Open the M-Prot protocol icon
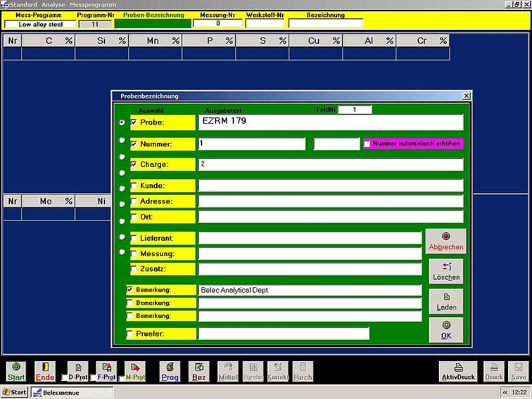Viewport: 532px width, 399px height. point(135,372)
